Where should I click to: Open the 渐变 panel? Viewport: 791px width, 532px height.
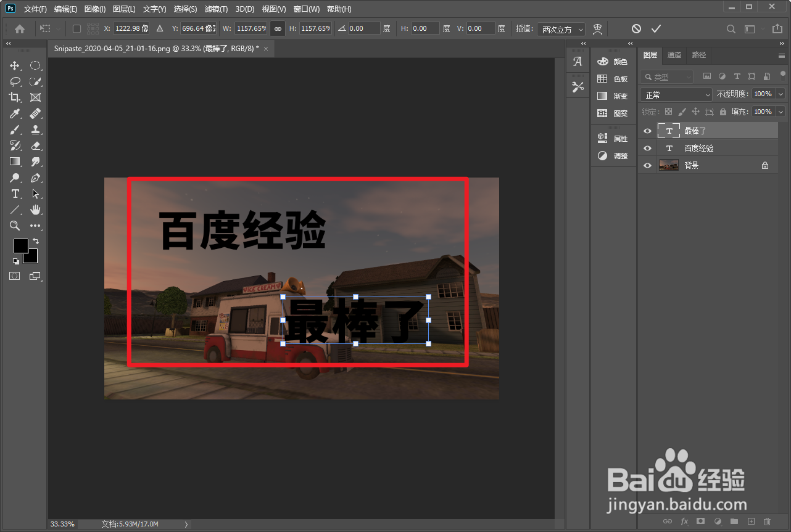click(x=612, y=96)
